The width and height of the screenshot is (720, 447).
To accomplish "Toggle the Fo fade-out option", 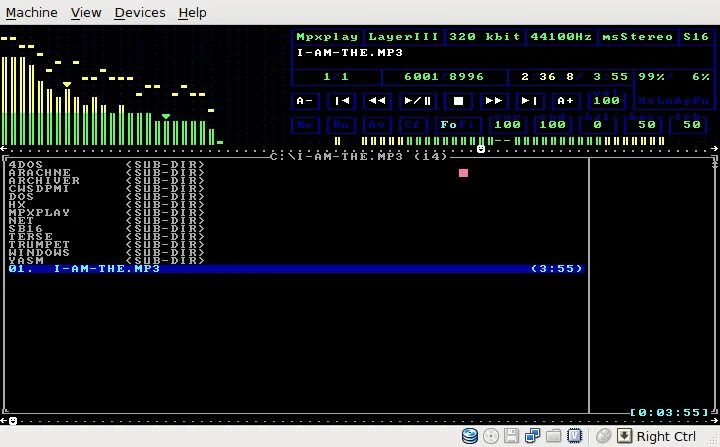I will click(x=449, y=124).
